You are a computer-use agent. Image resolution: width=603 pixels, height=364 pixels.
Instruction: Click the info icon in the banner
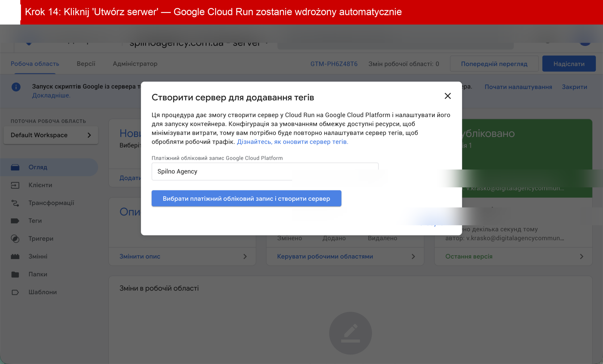16,87
